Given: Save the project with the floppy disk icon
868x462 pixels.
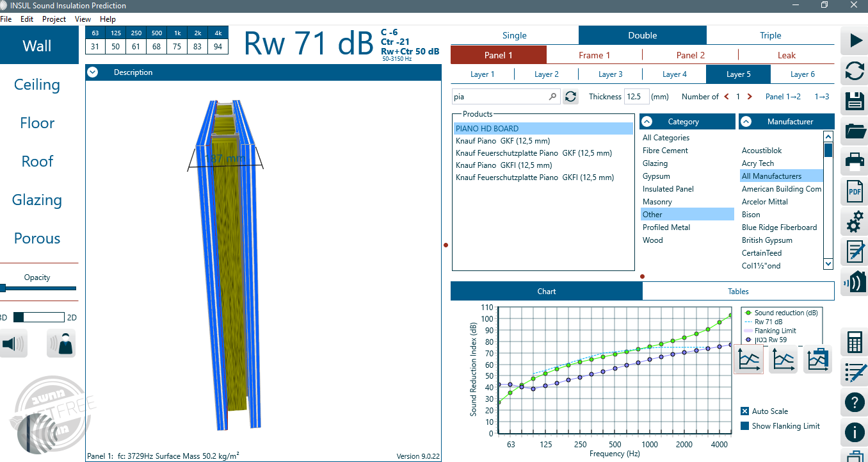Looking at the screenshot, I should 855,101.
